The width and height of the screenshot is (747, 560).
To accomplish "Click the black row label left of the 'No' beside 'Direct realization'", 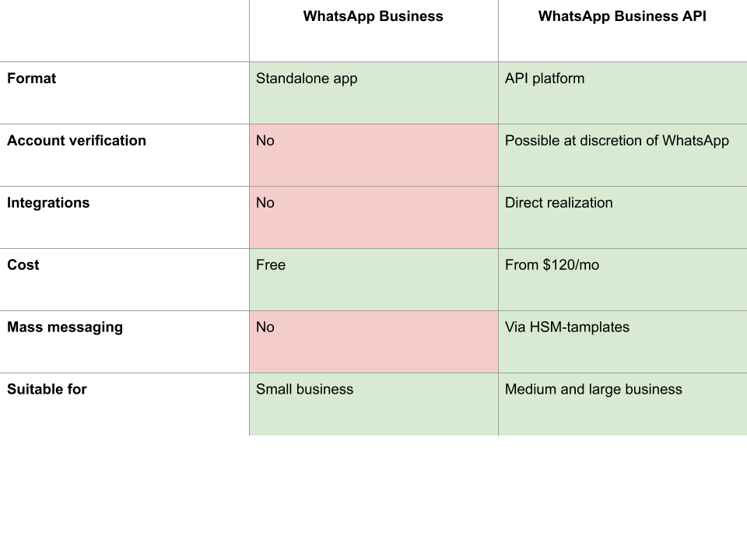I will 124,217.
